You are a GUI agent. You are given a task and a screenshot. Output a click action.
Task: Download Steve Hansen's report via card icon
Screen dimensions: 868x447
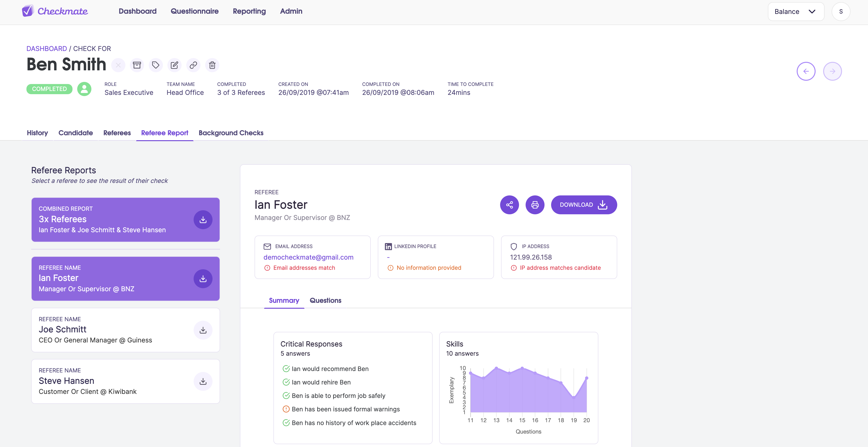point(203,381)
